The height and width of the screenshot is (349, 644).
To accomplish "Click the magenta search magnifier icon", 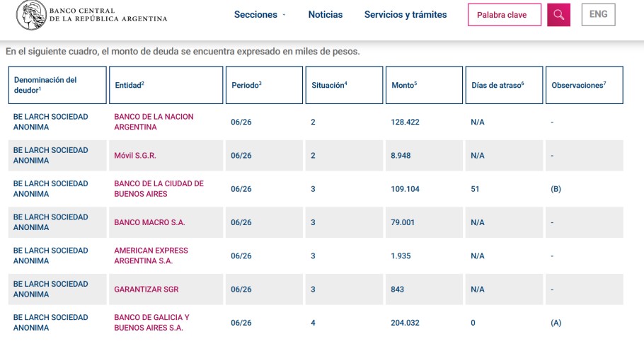I will coord(558,15).
